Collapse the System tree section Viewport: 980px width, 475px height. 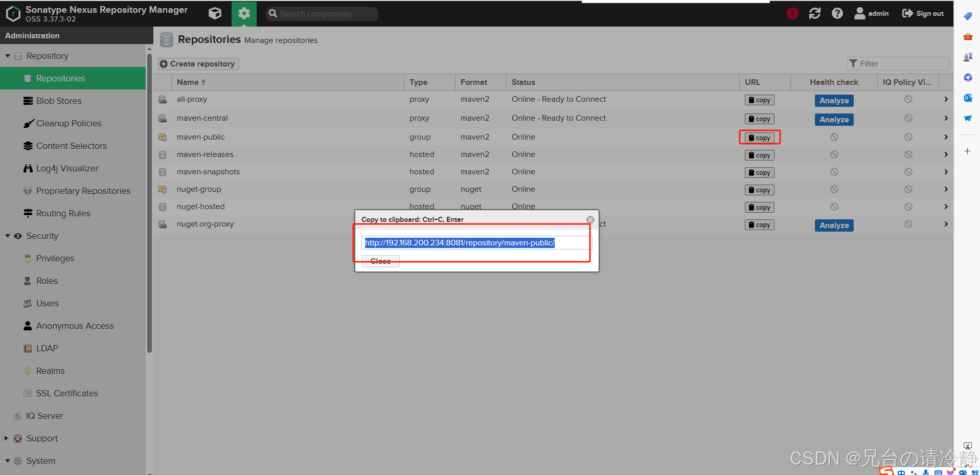8,461
